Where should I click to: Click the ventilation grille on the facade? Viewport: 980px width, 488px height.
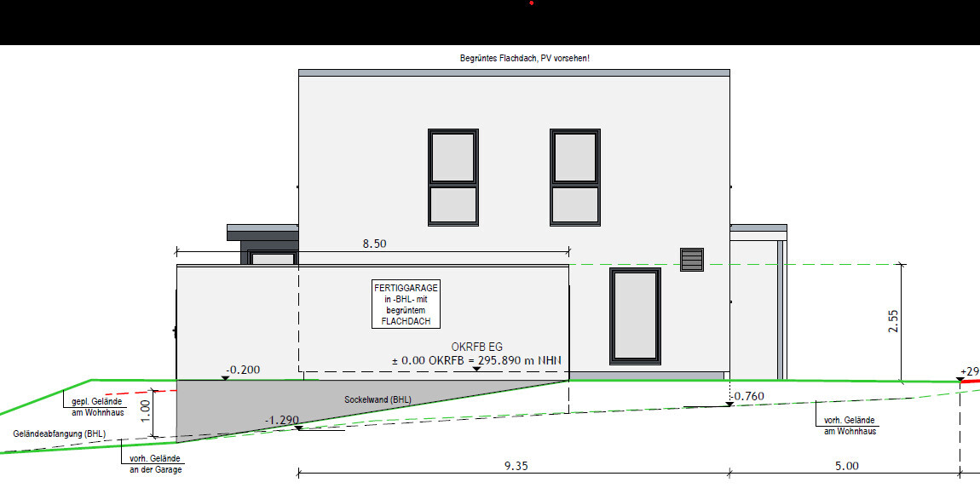point(692,259)
